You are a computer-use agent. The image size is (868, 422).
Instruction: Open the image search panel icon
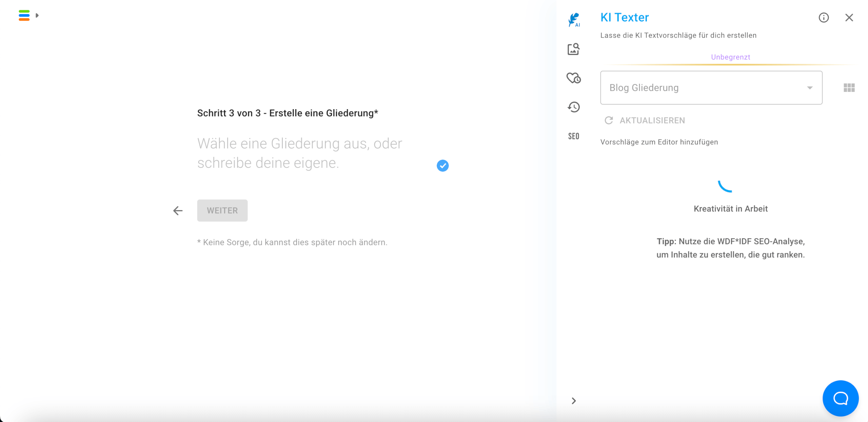pyautogui.click(x=574, y=49)
